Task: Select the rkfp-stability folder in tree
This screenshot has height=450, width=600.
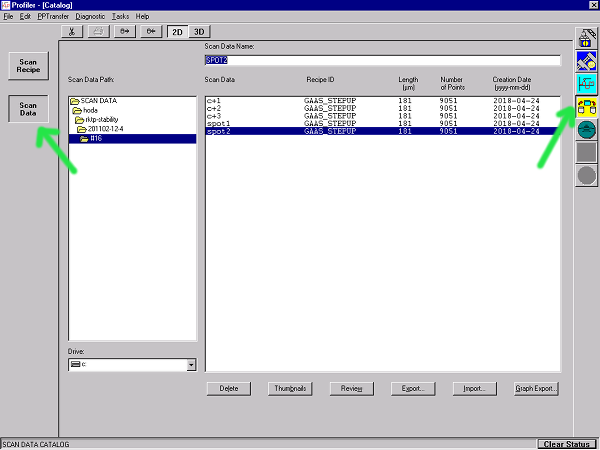Action: 103,120
